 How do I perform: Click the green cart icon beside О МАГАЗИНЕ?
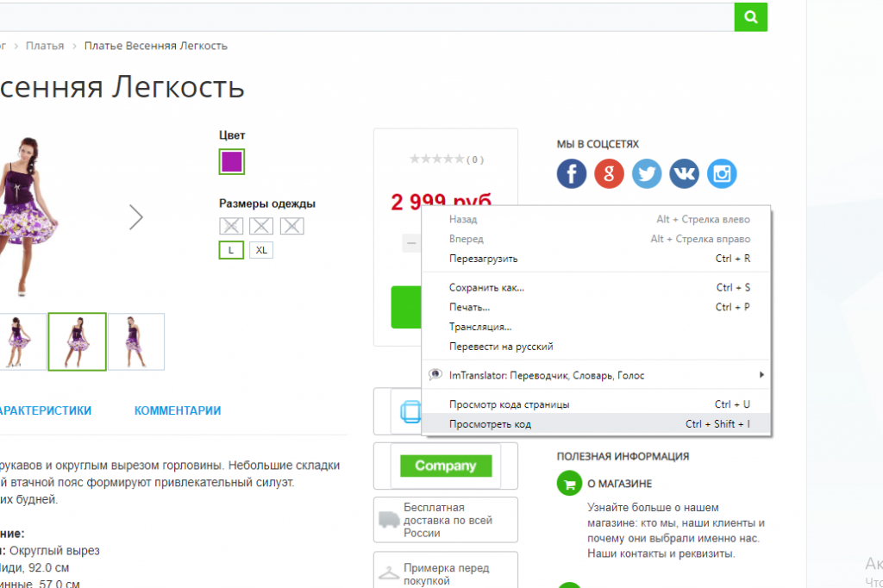(x=569, y=483)
